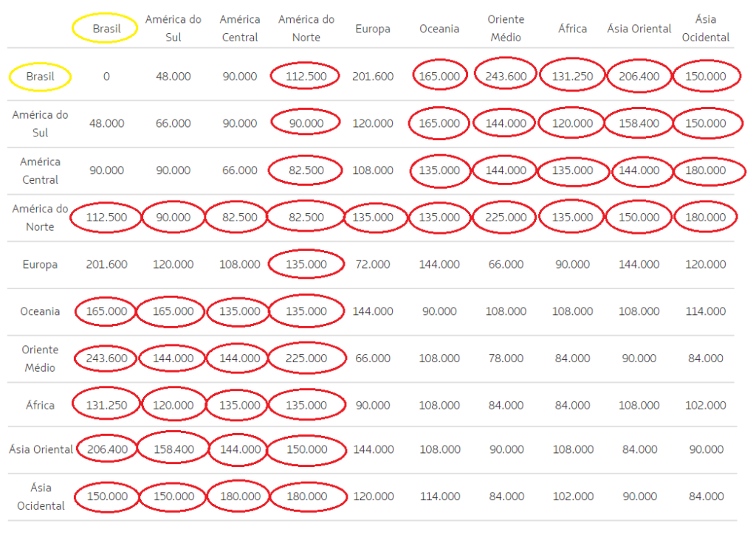Select the Oceania row label
The width and height of the screenshot is (756, 540).
point(39,311)
